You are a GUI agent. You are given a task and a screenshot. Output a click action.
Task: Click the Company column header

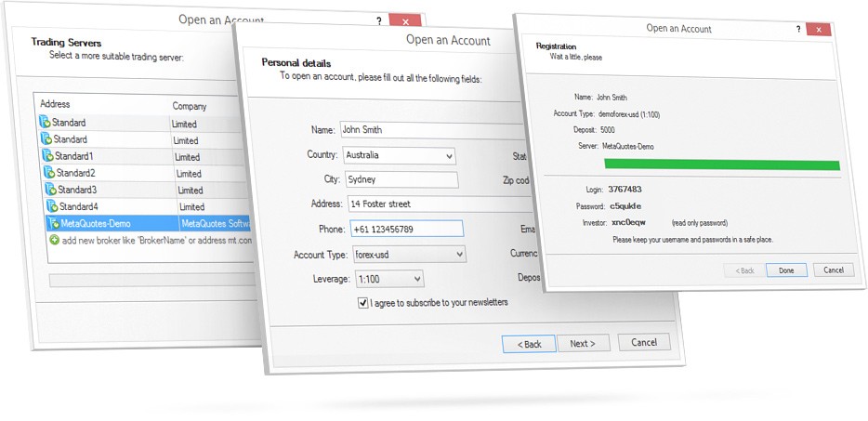[x=190, y=107]
